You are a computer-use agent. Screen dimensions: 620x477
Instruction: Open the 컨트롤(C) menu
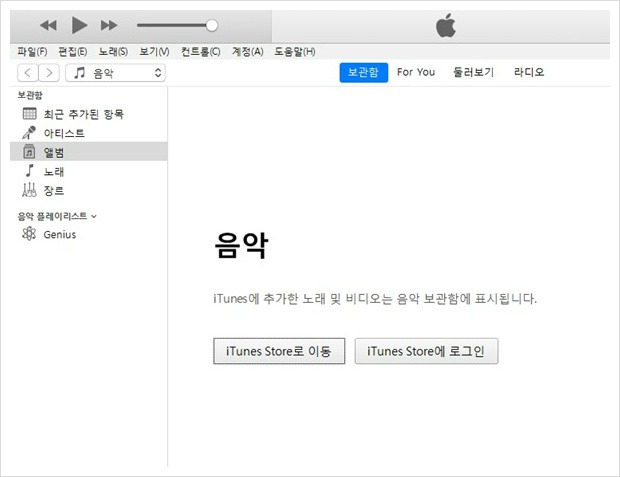coord(200,51)
